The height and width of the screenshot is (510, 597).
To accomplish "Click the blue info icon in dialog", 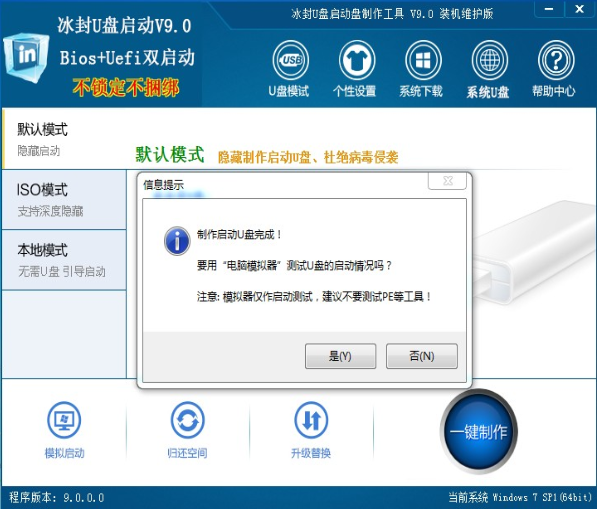I will point(177,241).
